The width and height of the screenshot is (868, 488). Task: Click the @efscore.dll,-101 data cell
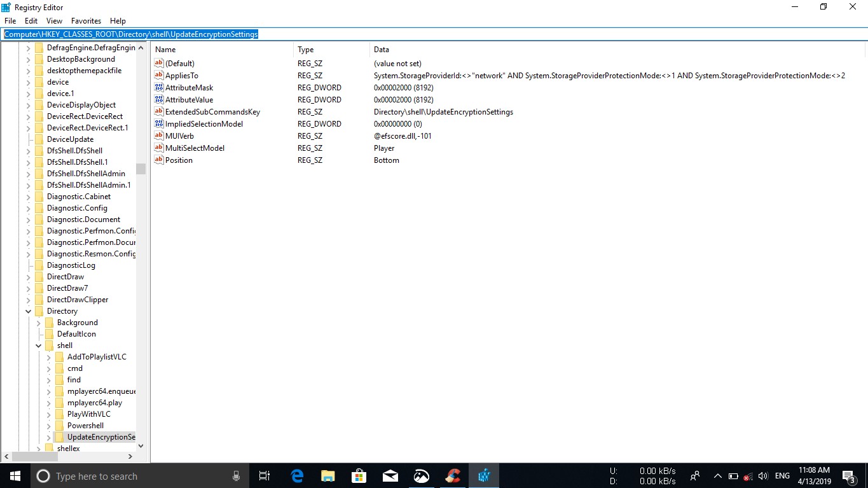coord(403,136)
